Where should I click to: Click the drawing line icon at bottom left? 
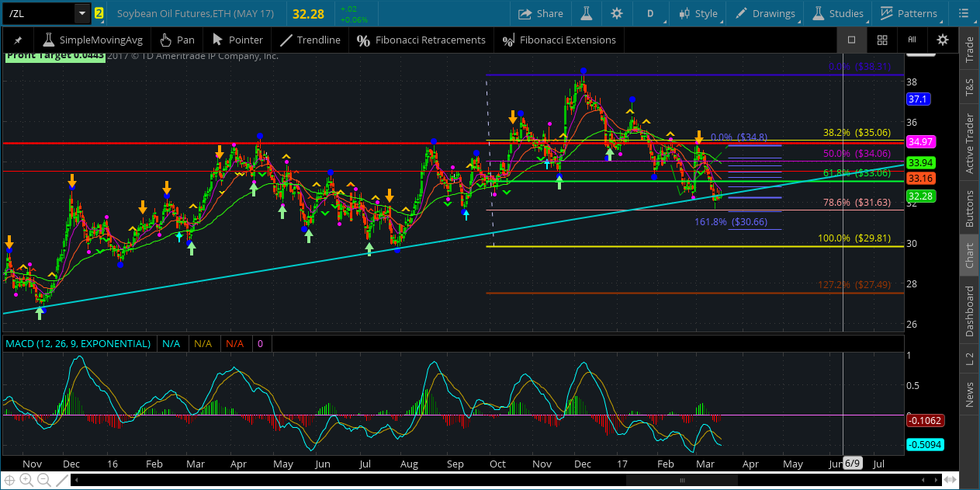(x=61, y=481)
